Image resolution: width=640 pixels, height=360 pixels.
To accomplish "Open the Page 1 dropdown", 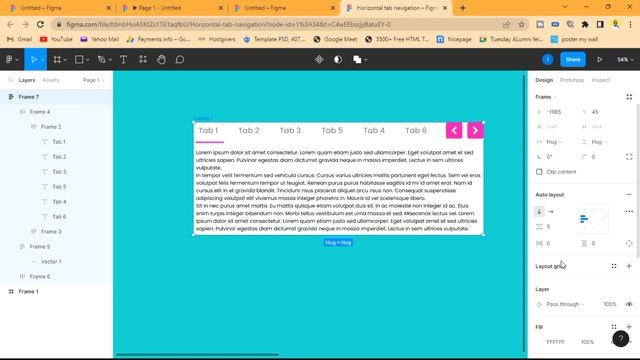I will [x=93, y=80].
